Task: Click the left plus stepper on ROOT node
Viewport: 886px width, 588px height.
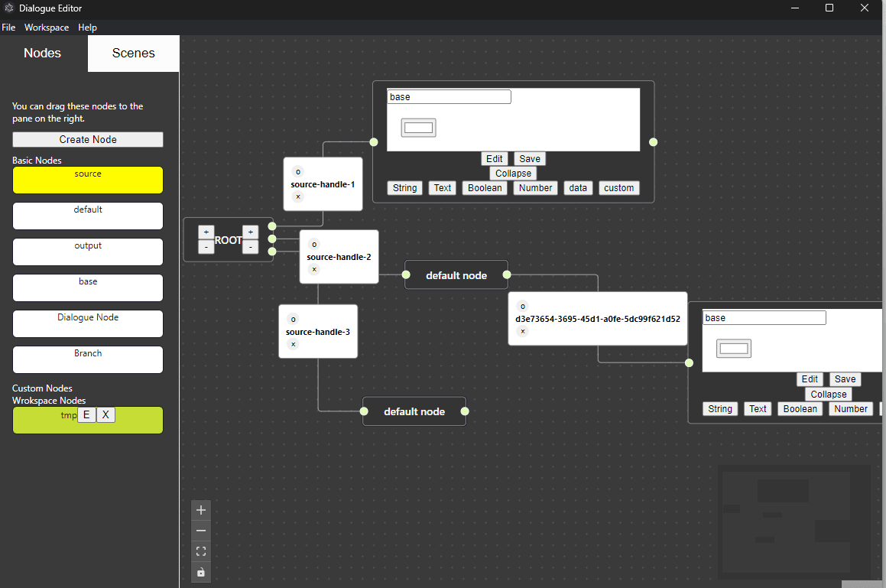Action: [x=206, y=232]
